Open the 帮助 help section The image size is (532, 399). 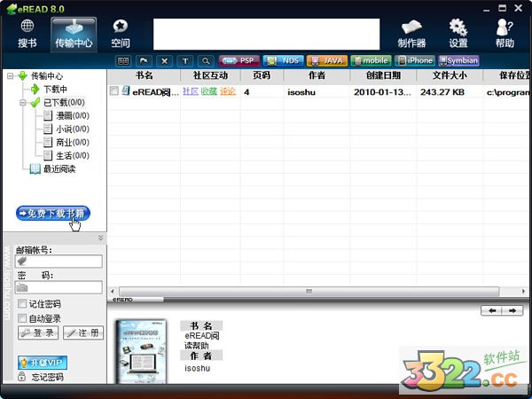[505, 34]
